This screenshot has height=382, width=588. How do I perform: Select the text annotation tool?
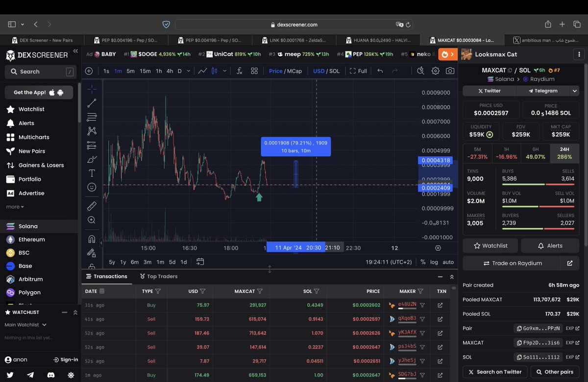(x=92, y=173)
